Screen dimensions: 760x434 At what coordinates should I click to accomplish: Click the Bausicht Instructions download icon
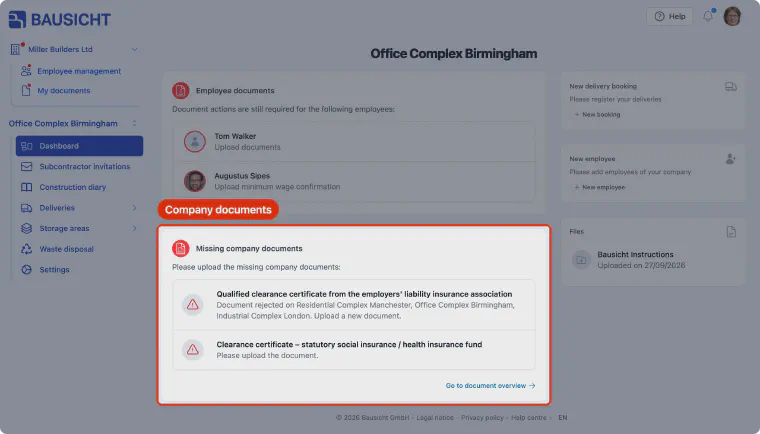point(581,260)
